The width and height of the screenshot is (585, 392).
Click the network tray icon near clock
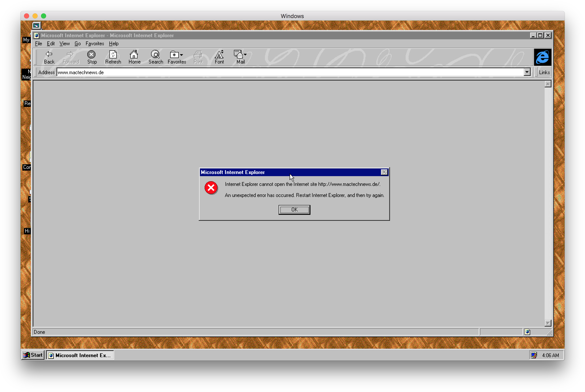click(x=534, y=355)
